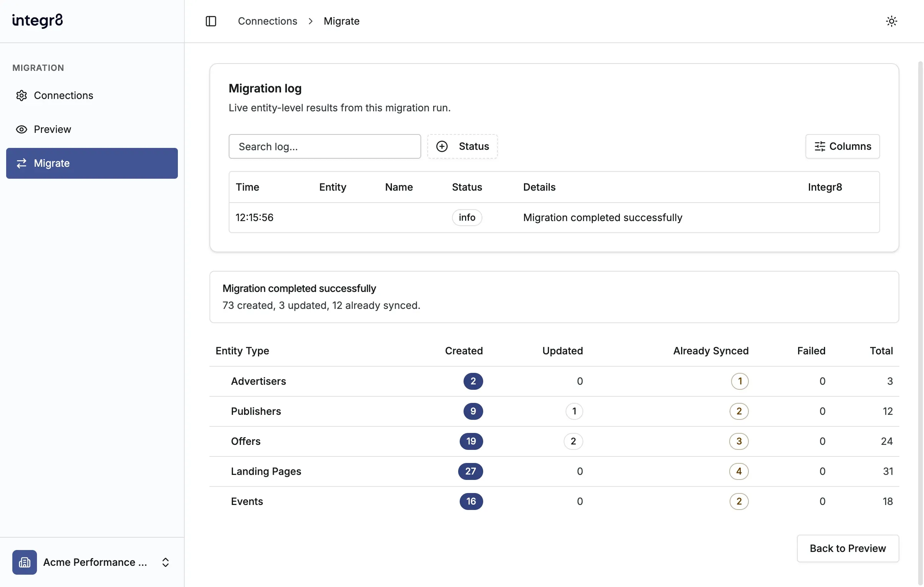Click the integr8 logo
The image size is (924, 587).
coord(37,21)
